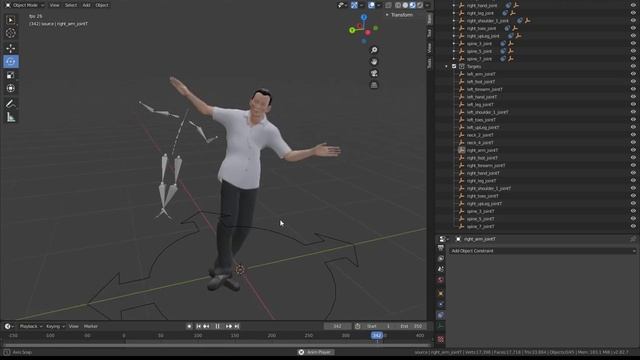Open the View menu in viewport header
640x360 pixels.
54,5
